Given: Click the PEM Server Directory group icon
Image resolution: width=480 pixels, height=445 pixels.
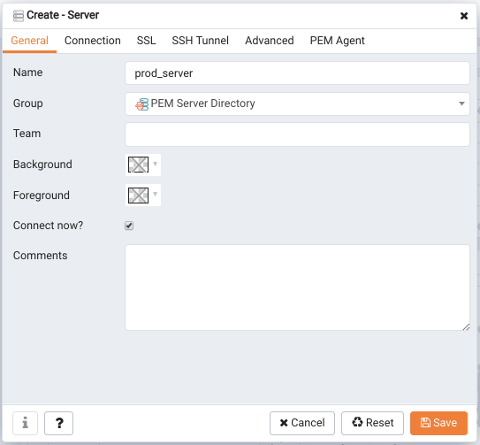Looking at the screenshot, I should click(x=142, y=104).
